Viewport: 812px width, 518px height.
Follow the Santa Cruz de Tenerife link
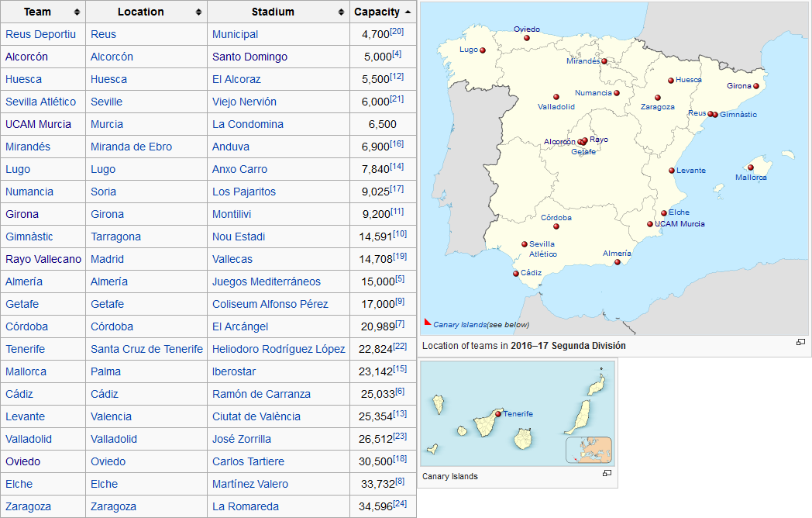point(146,349)
